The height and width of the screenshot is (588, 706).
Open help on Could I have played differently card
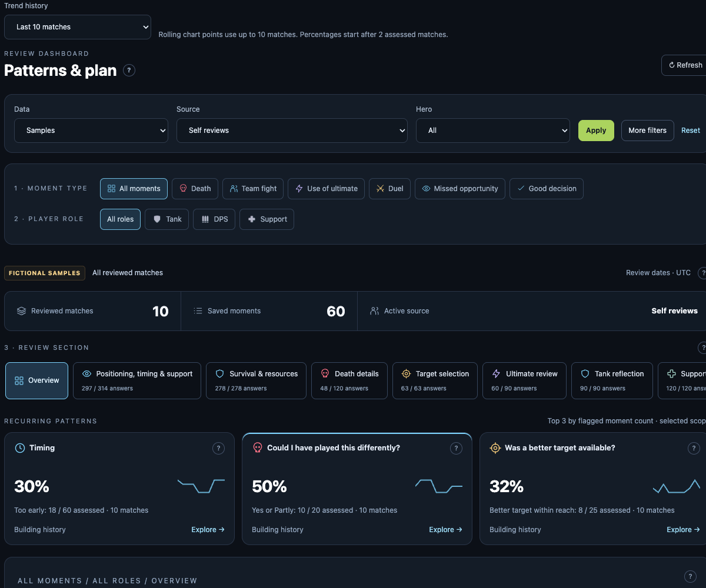coord(456,449)
